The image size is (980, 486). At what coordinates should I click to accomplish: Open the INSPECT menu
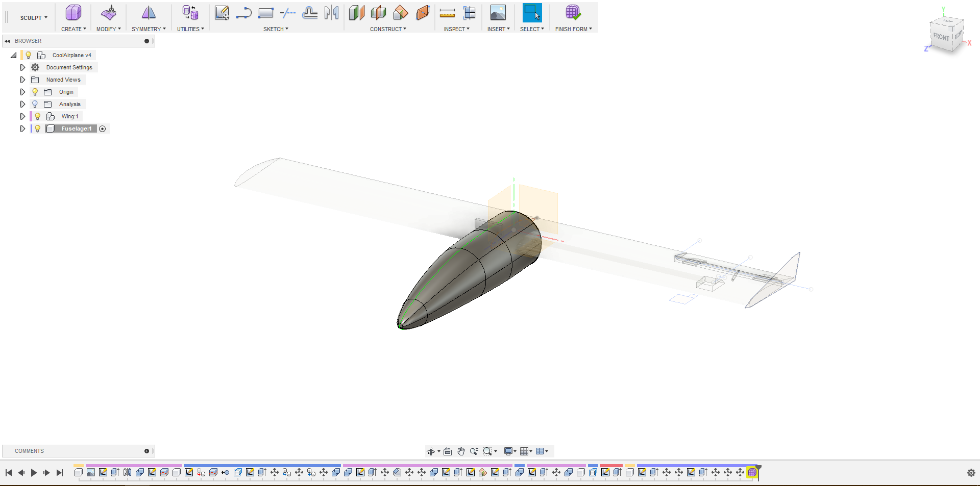click(456, 29)
